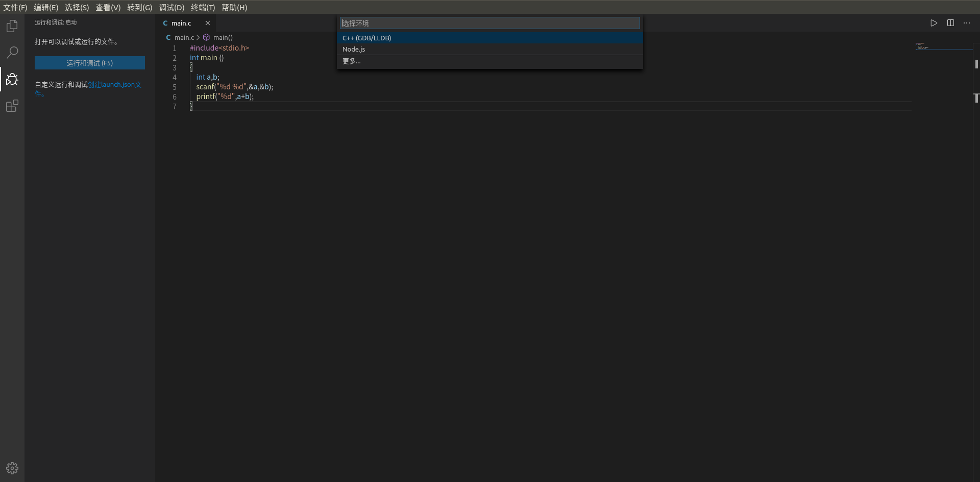Click the 选择环境 input field
The height and width of the screenshot is (482, 980).
tap(488, 23)
